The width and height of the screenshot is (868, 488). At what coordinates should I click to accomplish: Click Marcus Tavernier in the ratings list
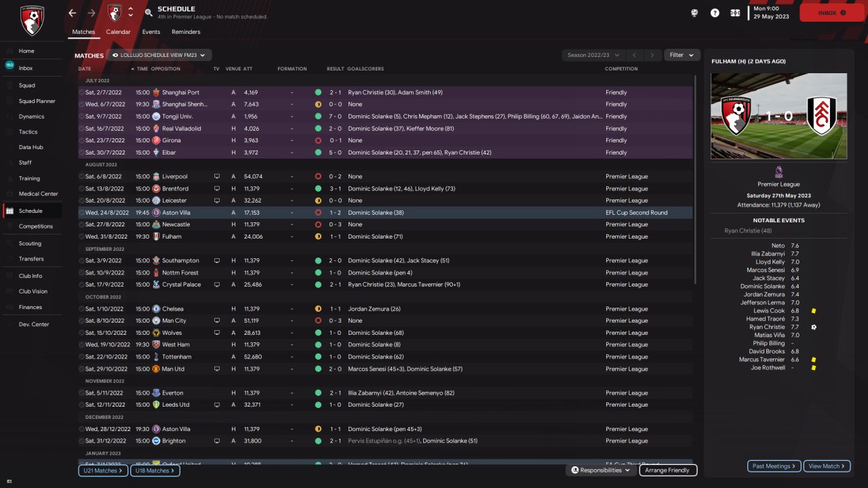coord(762,360)
